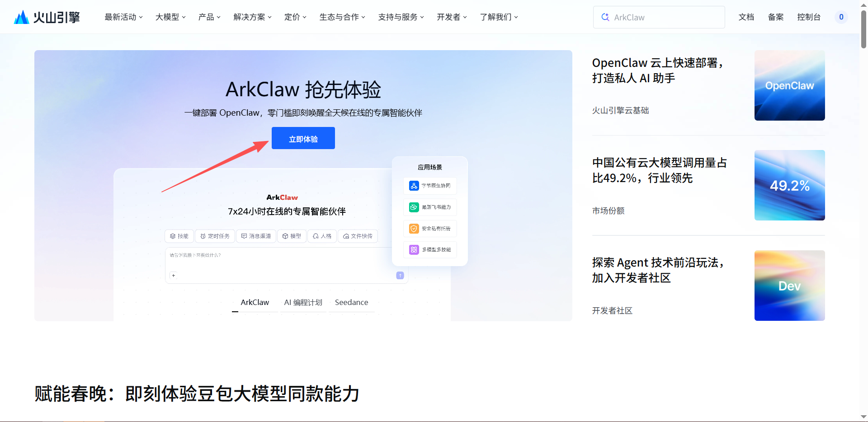Image resolution: width=868 pixels, height=422 pixels.
Task: Select the 定时任务 scheduled task chip
Action: pyautogui.click(x=215, y=236)
